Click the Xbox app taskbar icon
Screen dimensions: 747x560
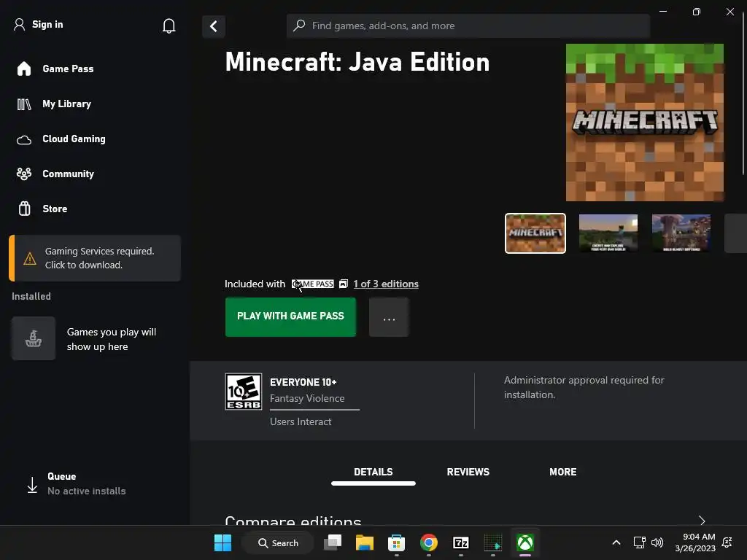click(x=525, y=542)
